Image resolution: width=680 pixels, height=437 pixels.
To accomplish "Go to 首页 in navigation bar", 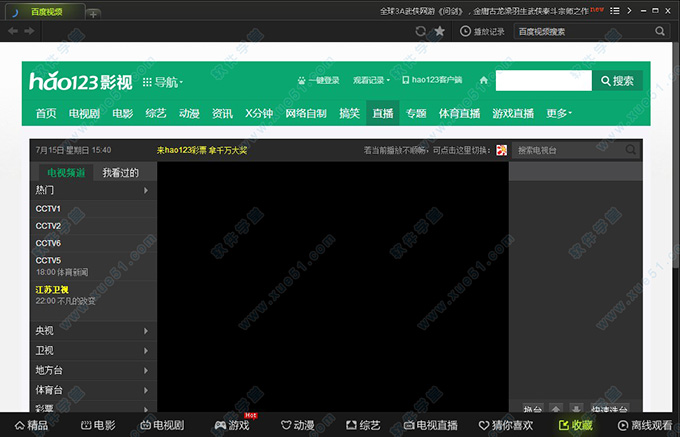I will (46, 114).
